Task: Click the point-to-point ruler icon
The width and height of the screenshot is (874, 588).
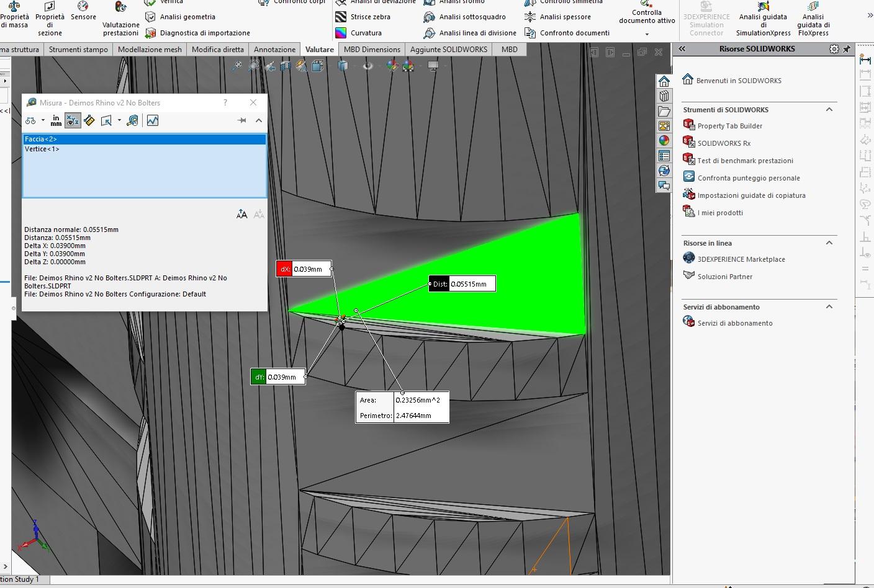Action: (89, 120)
